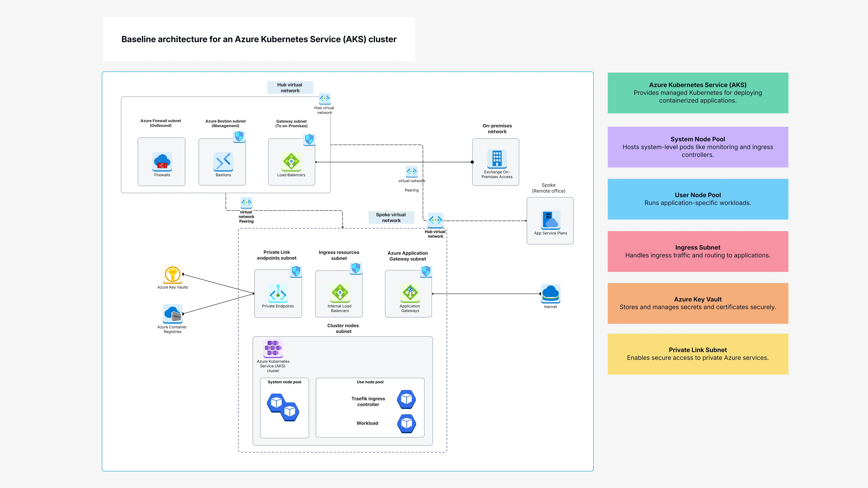
Task: Click the yellow Private Link Subnet card
Action: pos(698,354)
